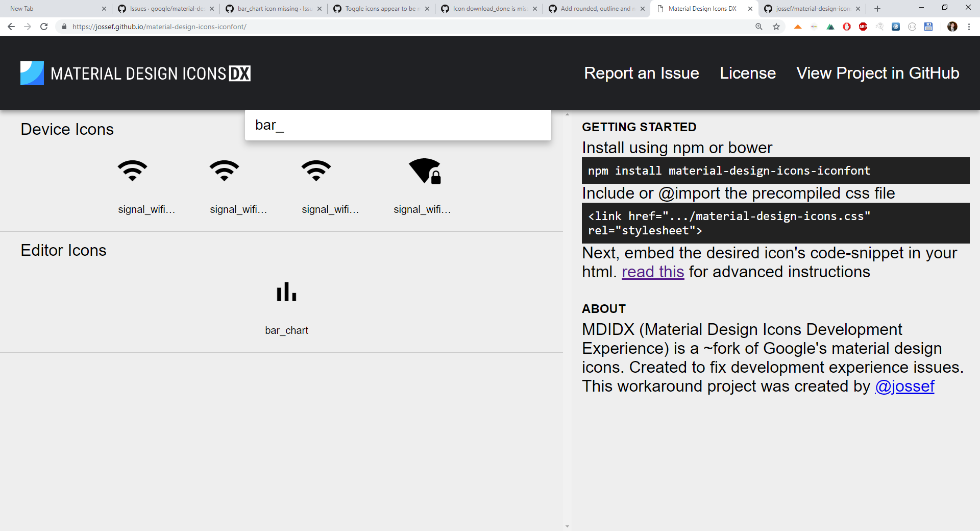Focus the icon search field containing bar_
The image size is (980, 531).
click(x=398, y=125)
